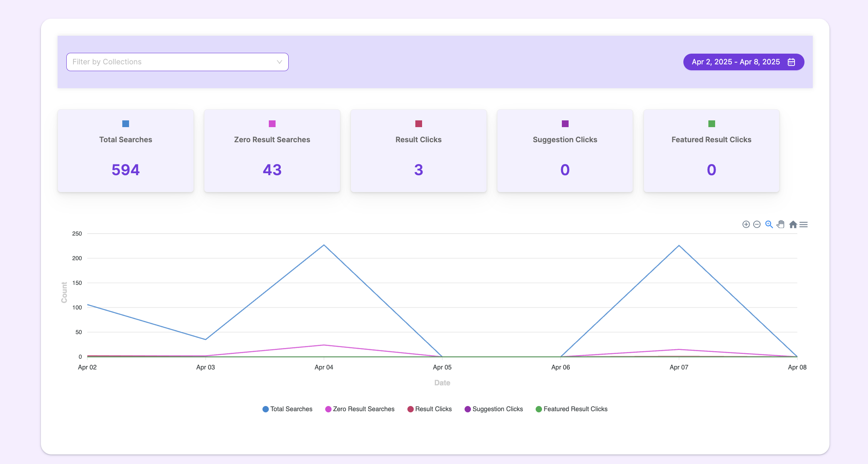Click the dropdown chevron arrow

coord(279,62)
